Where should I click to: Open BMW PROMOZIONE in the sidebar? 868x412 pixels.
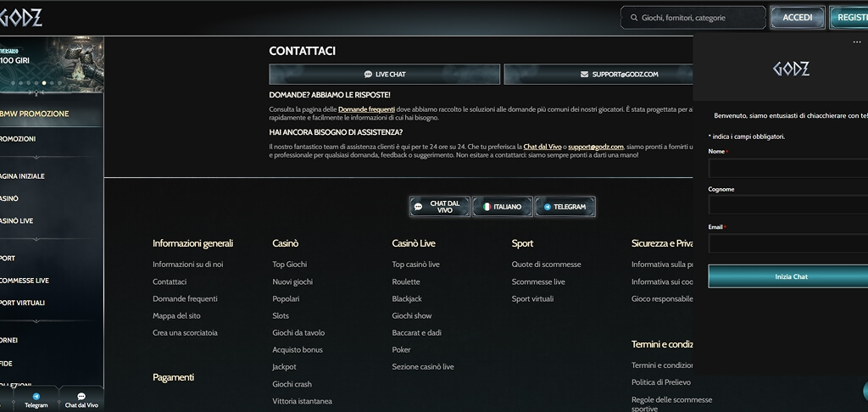point(51,114)
